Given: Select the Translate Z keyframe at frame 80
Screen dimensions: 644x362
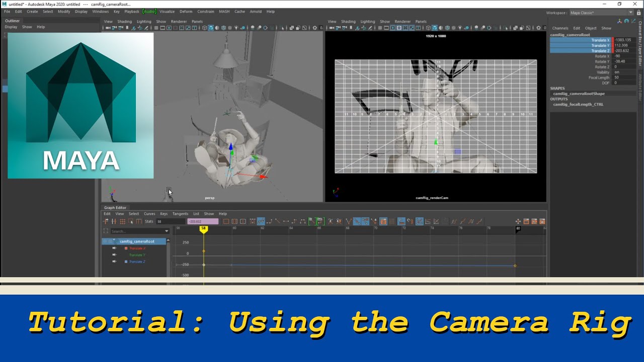Looking at the screenshot, I should point(515,265).
